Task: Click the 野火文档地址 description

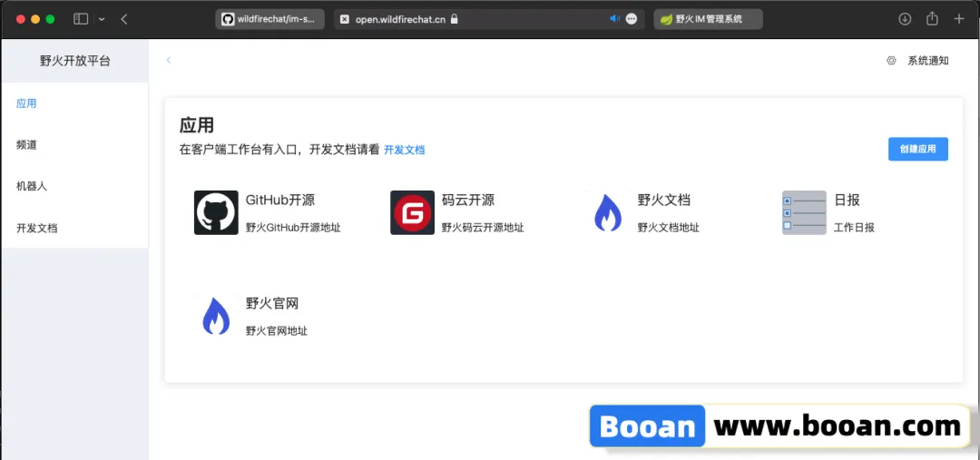Action: [669, 228]
